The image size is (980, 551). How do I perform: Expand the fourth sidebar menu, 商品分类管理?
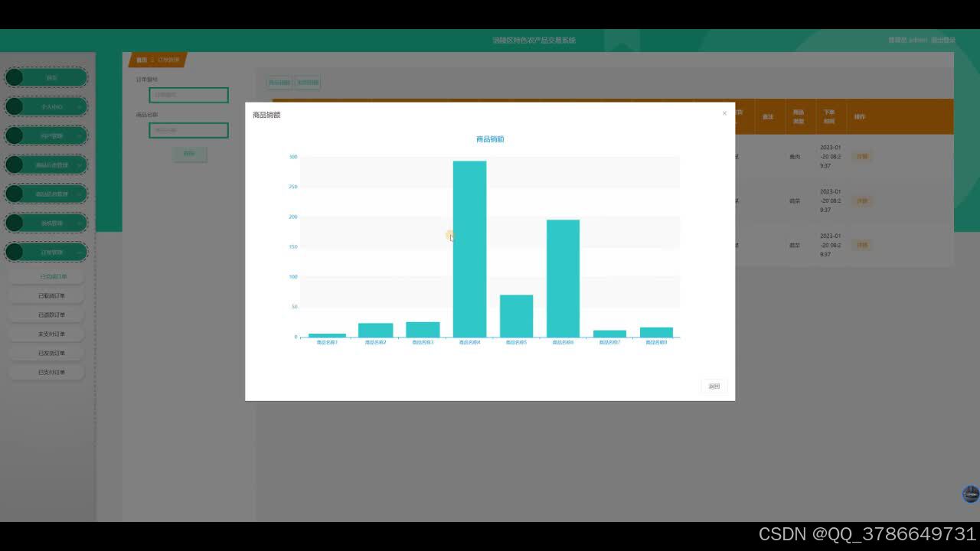click(x=47, y=165)
